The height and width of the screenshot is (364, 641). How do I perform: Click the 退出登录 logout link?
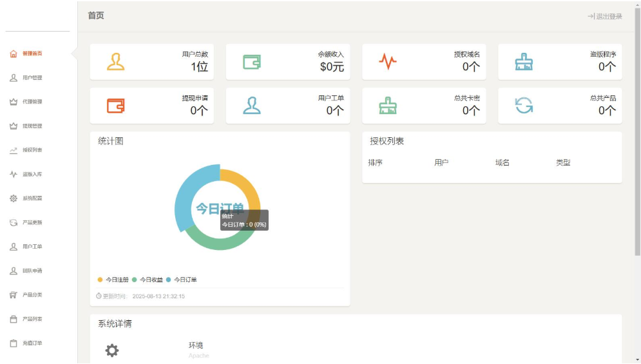[605, 16]
